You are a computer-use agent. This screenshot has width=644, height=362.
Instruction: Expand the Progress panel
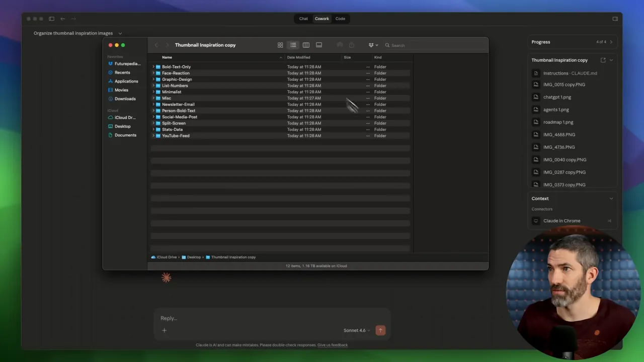611,42
